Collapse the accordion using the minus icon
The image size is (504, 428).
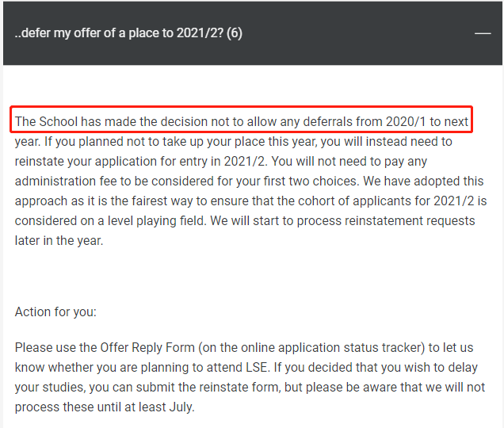pyautogui.click(x=482, y=34)
